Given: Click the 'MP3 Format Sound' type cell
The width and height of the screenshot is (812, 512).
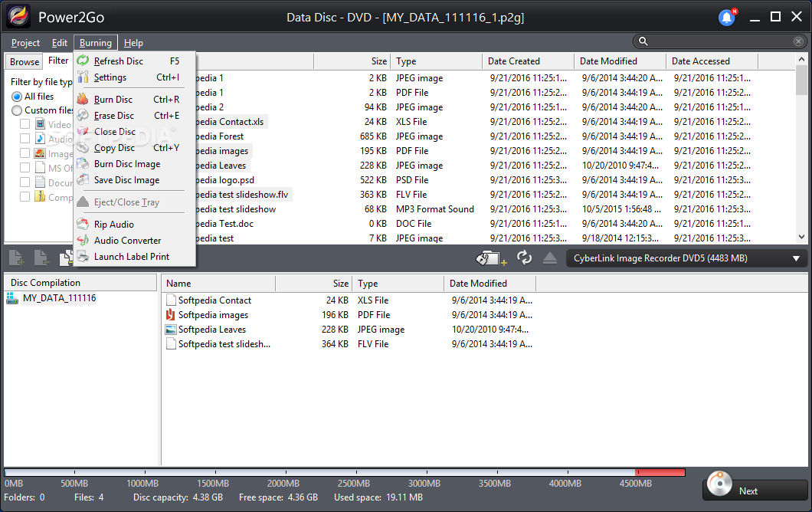Looking at the screenshot, I should click(435, 208).
